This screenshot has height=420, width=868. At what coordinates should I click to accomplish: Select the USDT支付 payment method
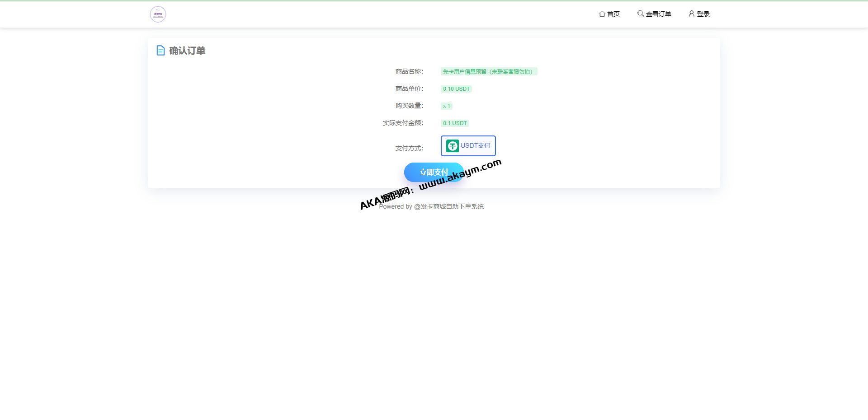468,146
